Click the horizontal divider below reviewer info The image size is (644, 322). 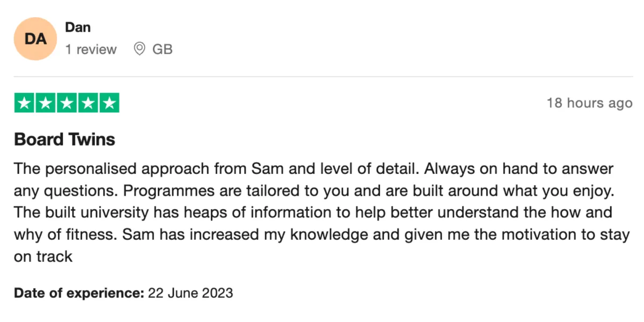coord(323,76)
